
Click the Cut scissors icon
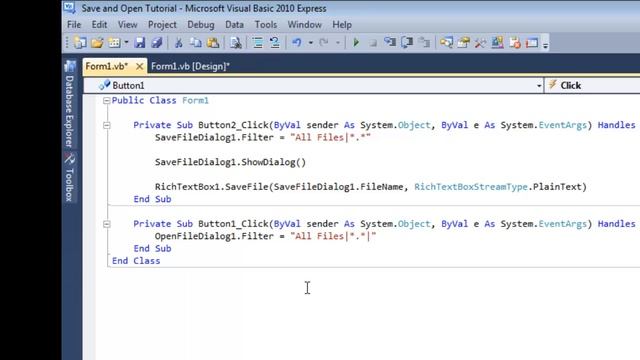(178, 42)
